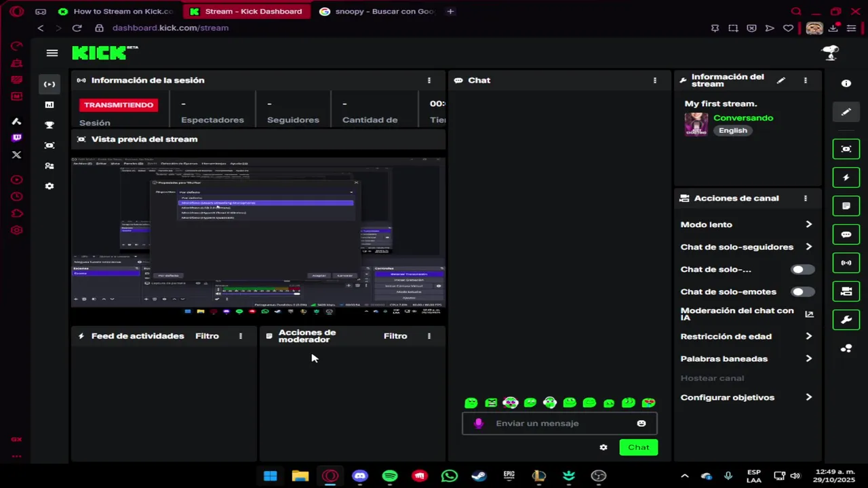Open the clips capture icon in Kick sidebar
Viewport: 868px width, 488px height.
coord(50,145)
